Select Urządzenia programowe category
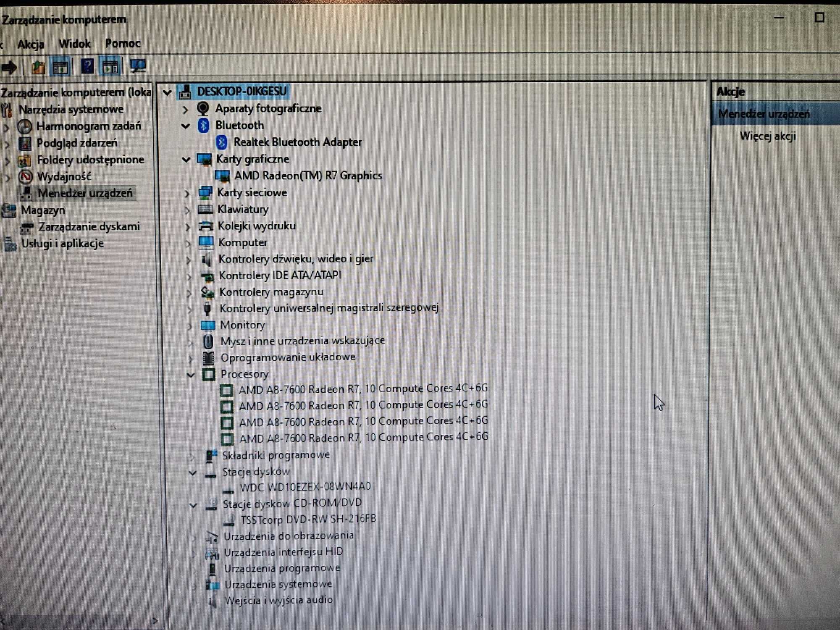Image resolution: width=840 pixels, height=630 pixels. (282, 569)
